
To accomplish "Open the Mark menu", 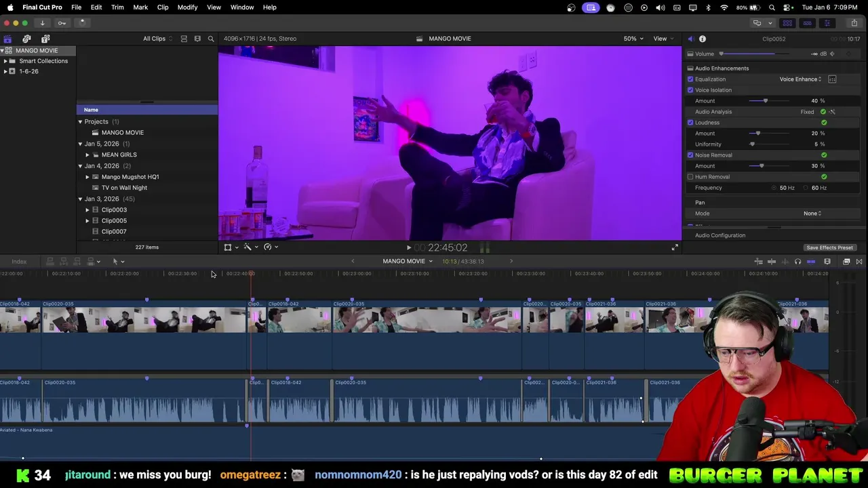I will coord(140,7).
